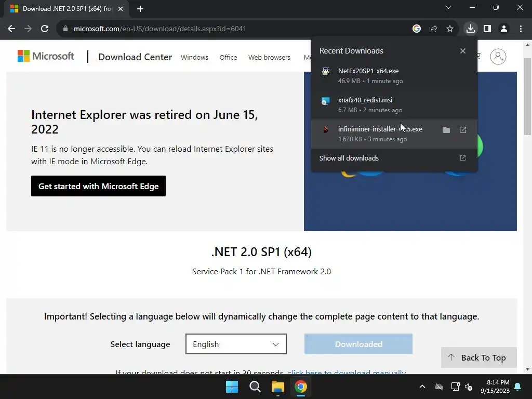Show hidden system tray icons
The image size is (532, 399).
coord(422,387)
